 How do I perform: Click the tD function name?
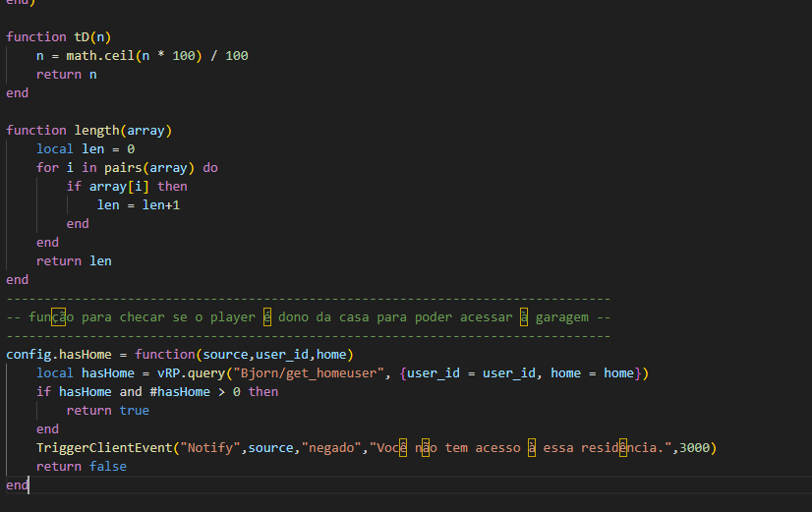[82, 37]
